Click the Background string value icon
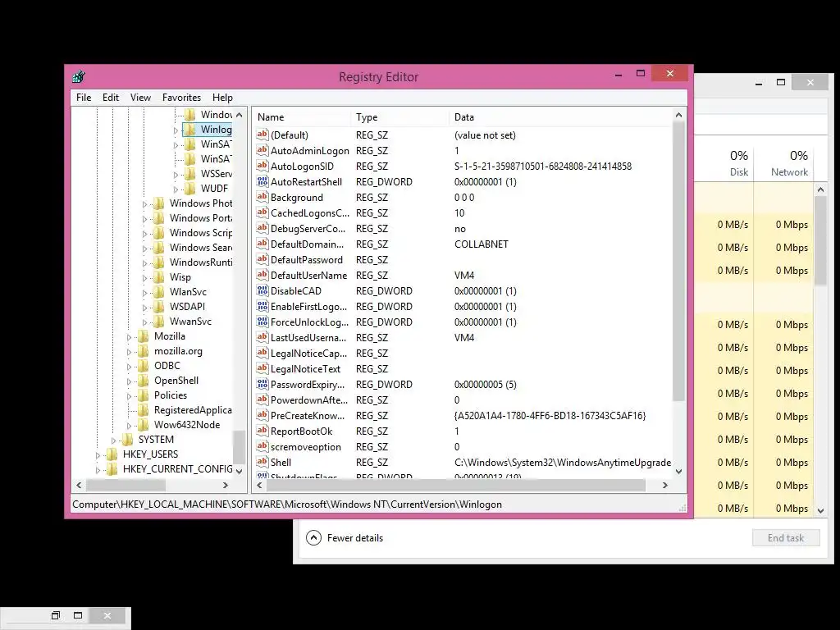840x630 pixels. point(262,197)
